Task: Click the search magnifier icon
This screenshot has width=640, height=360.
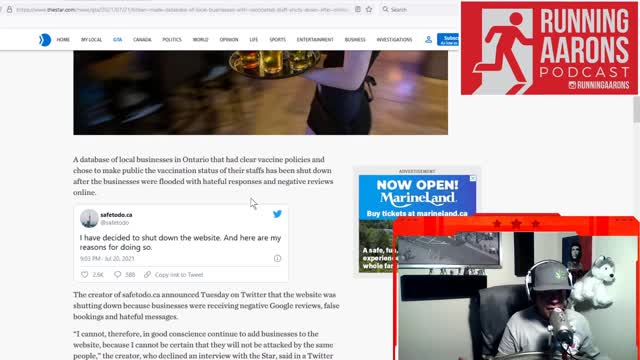Action: (385, 9)
